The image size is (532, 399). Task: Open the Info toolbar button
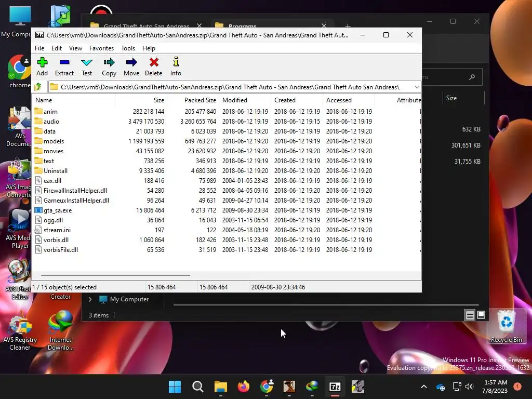[x=176, y=66]
